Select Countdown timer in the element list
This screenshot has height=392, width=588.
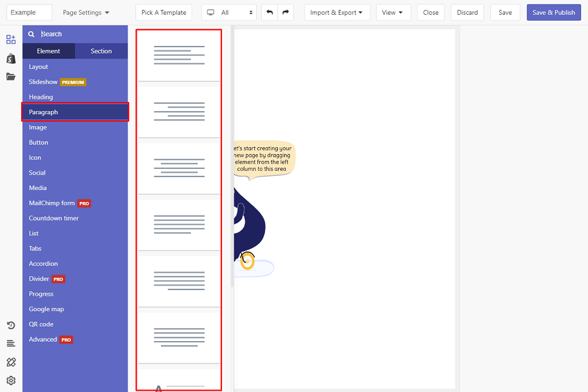pyautogui.click(x=75, y=218)
